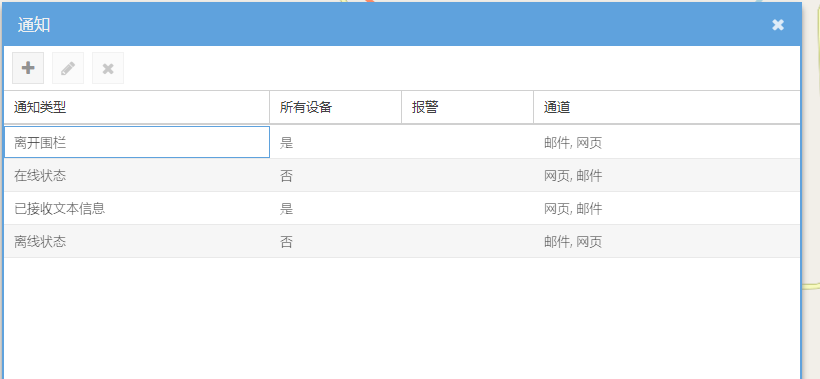This screenshot has height=379, width=820.
Task: Select the 离开围栏 row
Action: (402, 142)
